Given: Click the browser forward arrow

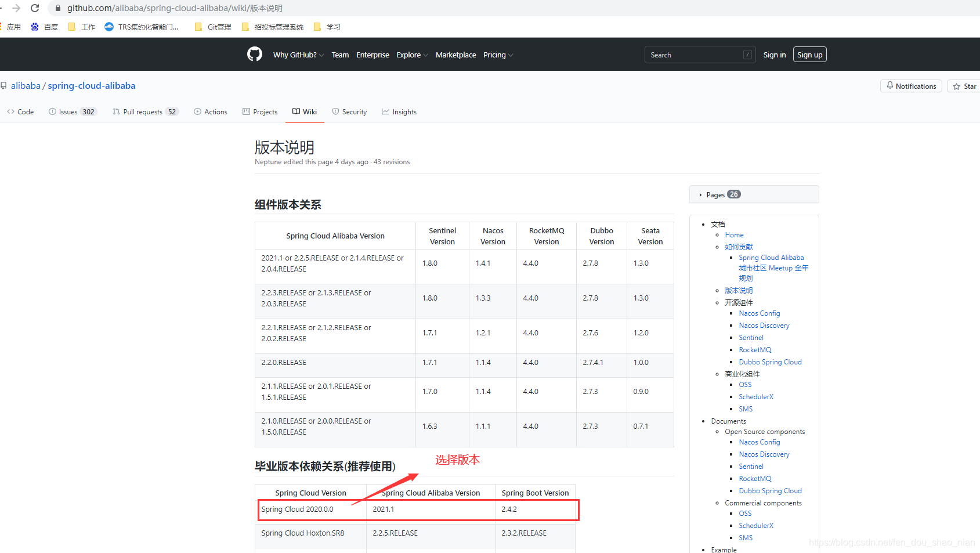Looking at the screenshot, I should [x=16, y=8].
